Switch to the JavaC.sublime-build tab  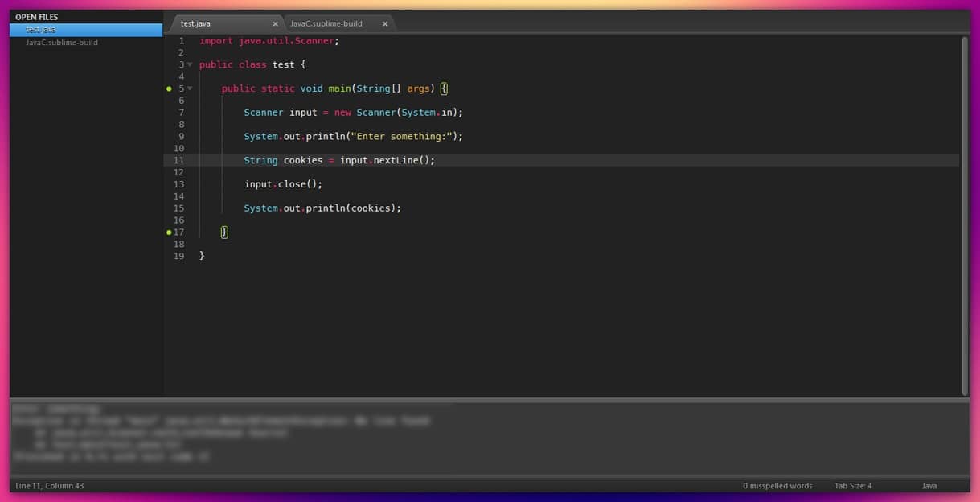326,24
